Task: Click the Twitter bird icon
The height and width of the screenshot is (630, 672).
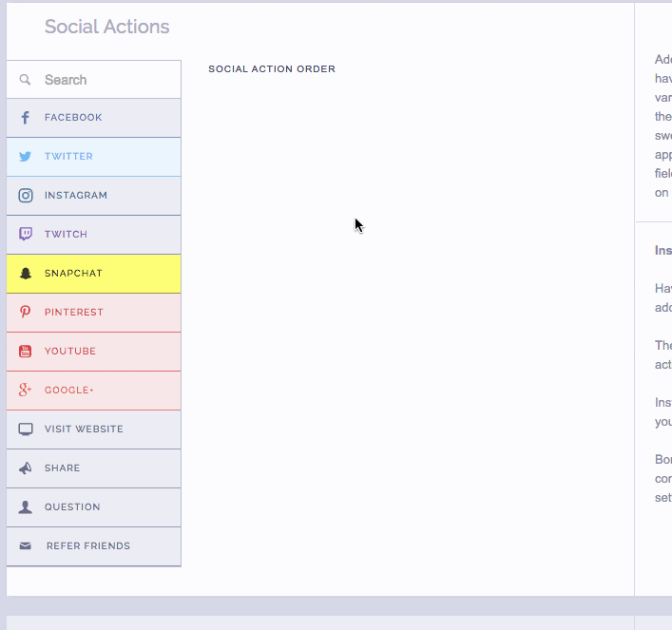Action: pyautogui.click(x=26, y=157)
